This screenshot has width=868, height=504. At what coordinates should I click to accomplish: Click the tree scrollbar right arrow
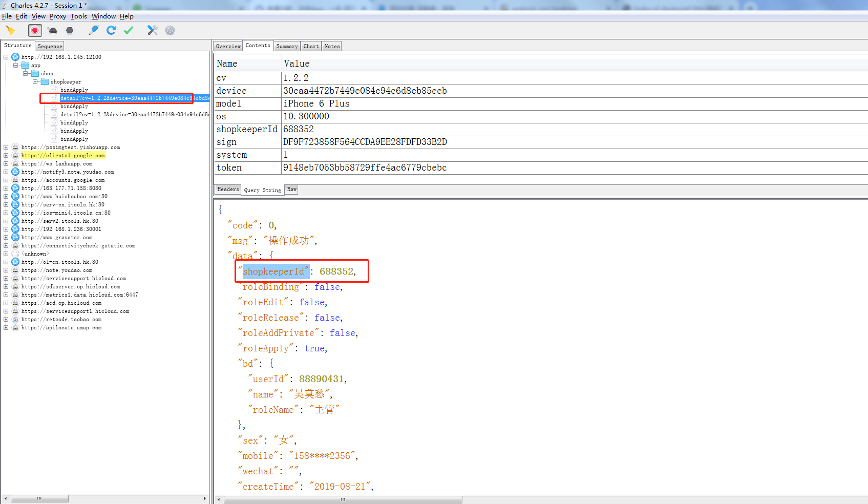pos(205,498)
